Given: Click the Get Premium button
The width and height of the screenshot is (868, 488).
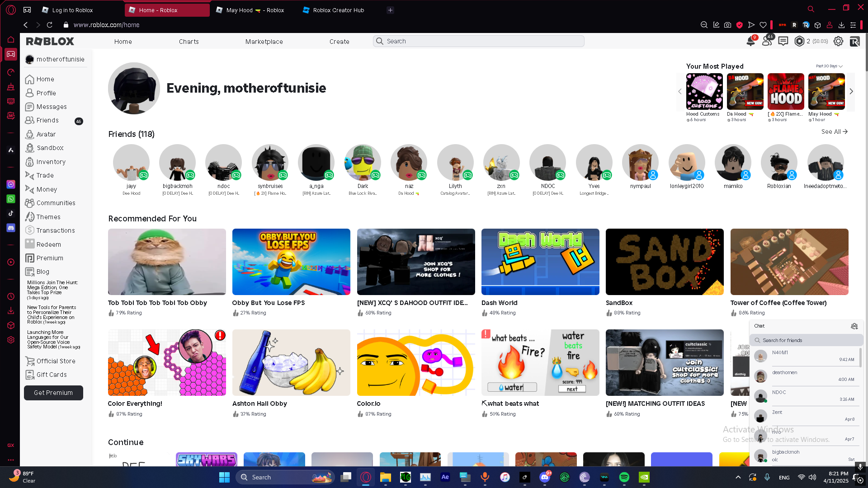Looking at the screenshot, I should [53, 393].
